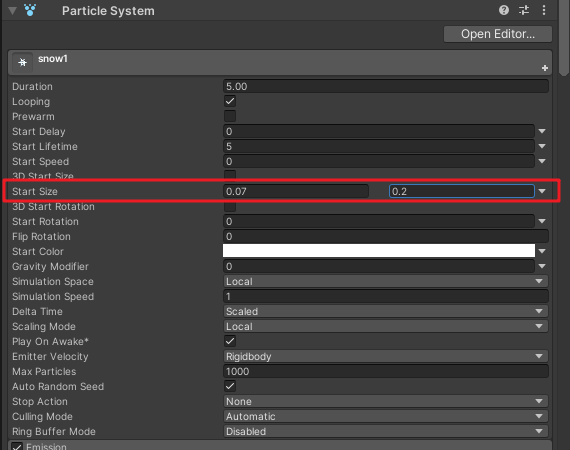Open the Emitter Velocity dropdown

(386, 356)
